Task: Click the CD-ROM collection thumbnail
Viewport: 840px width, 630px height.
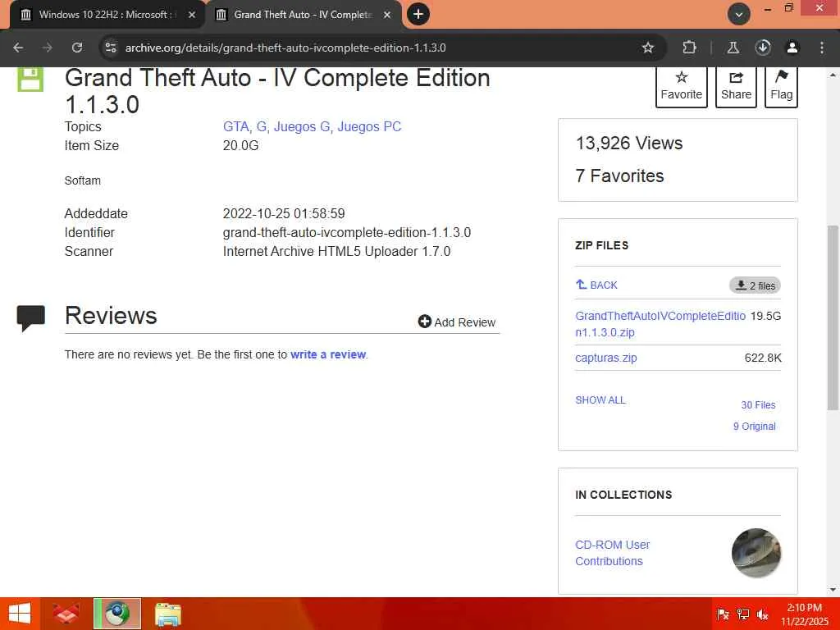Action: [756, 553]
